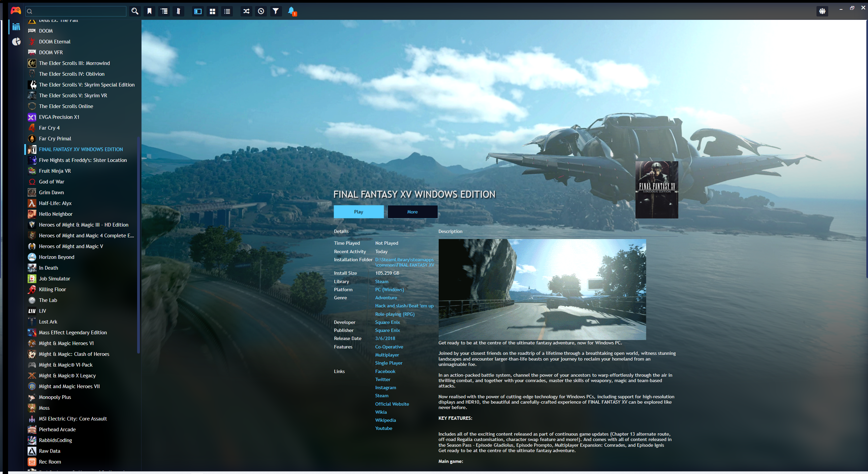Select The Elder Scrolls Online entry
This screenshot has height=474, width=868.
[83, 106]
